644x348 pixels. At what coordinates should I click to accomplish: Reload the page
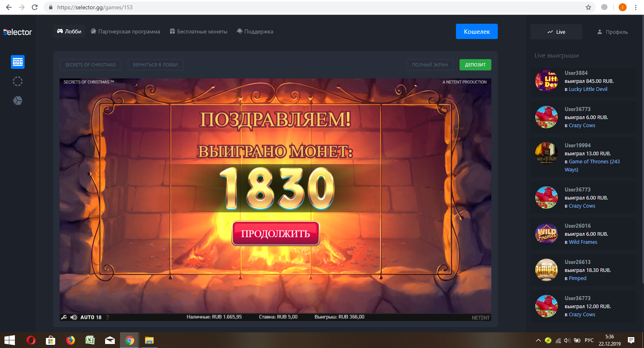point(35,7)
